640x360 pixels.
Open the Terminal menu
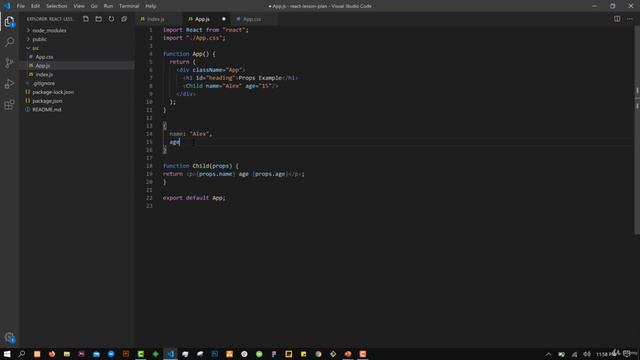[x=129, y=6]
